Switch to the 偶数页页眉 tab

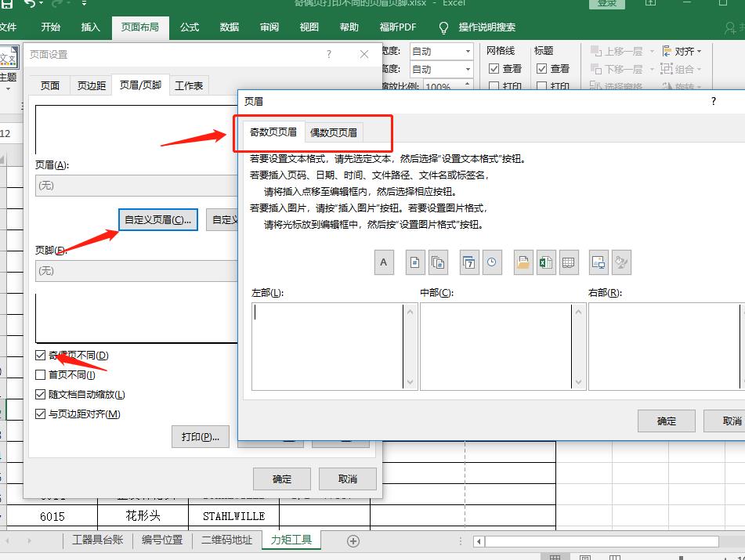click(x=334, y=131)
